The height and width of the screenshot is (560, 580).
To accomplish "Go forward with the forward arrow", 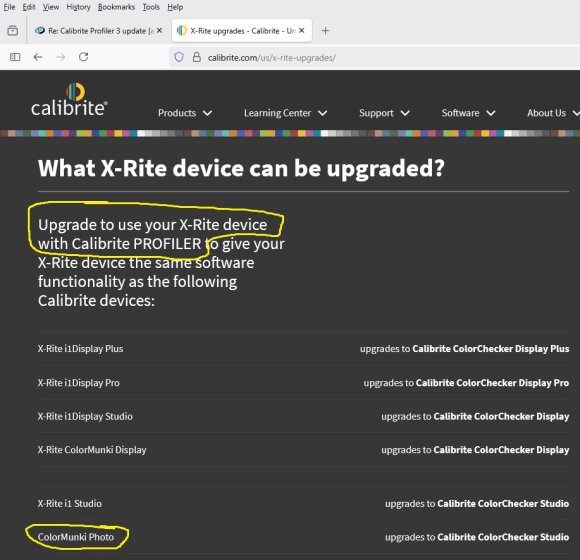I will pyautogui.click(x=61, y=57).
